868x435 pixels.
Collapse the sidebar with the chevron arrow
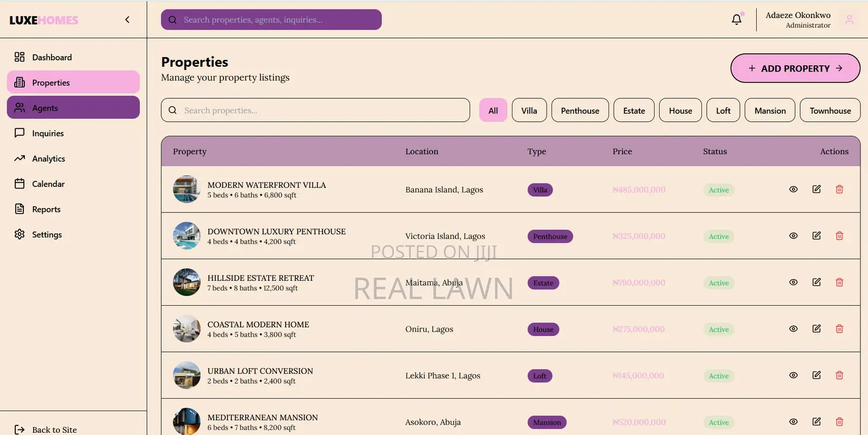128,20
